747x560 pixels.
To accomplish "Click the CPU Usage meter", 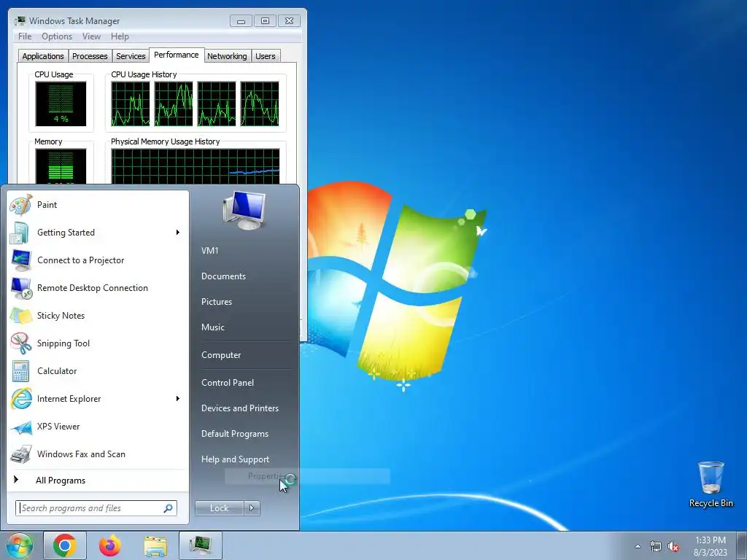I will point(61,104).
